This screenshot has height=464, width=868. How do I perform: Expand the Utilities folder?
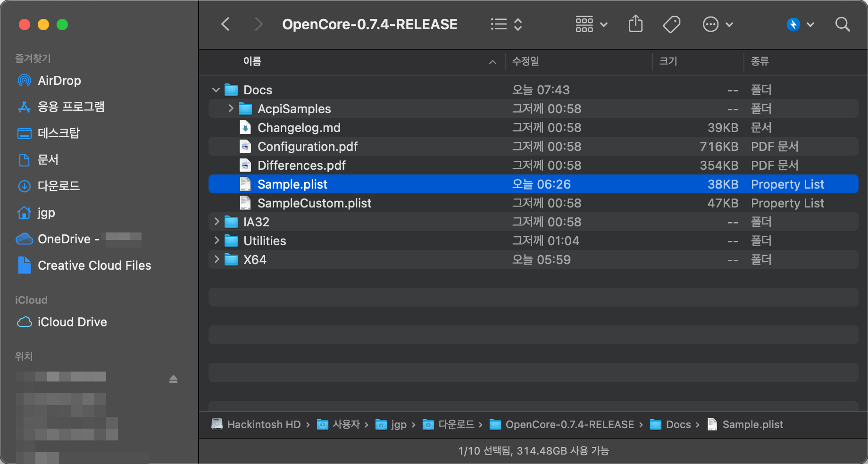[x=217, y=240]
